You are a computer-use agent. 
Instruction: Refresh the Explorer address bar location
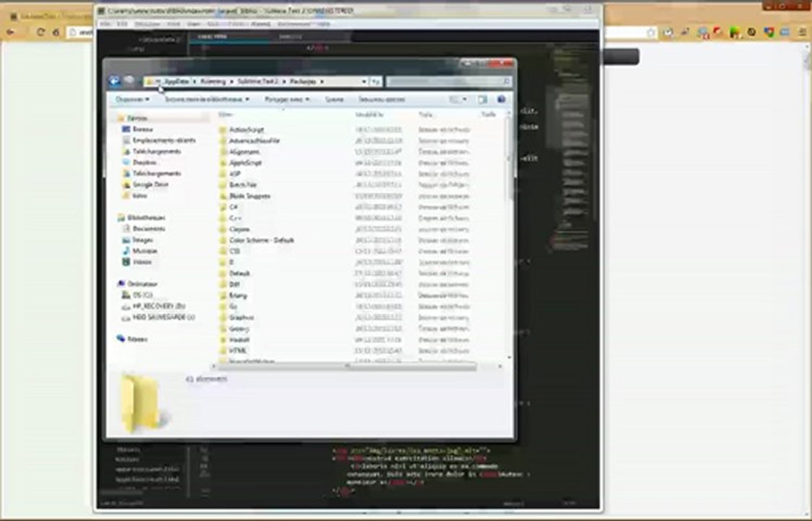(377, 81)
